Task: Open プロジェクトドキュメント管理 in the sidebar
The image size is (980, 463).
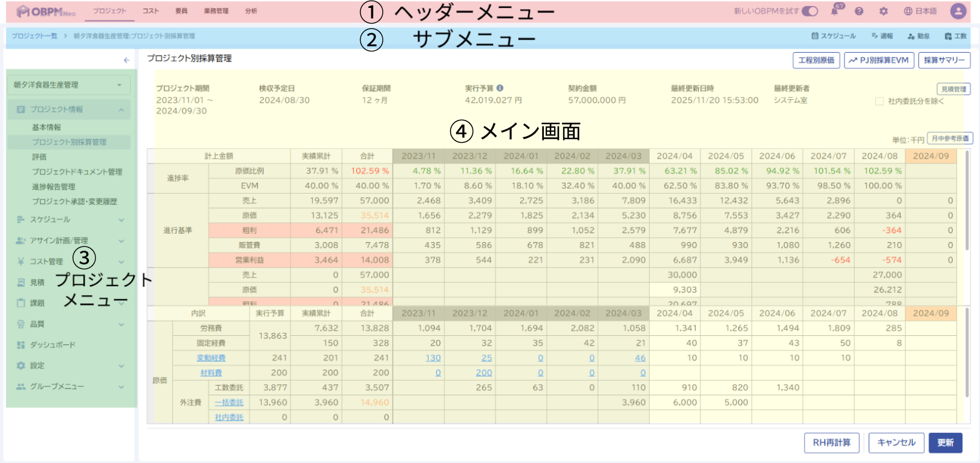Action: pos(77,172)
